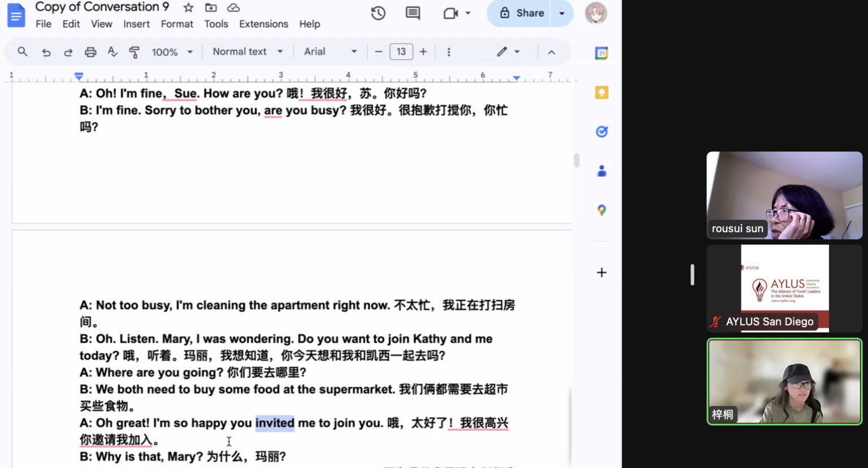The height and width of the screenshot is (468, 868).
Task: Increase the font size
Action: [x=423, y=51]
